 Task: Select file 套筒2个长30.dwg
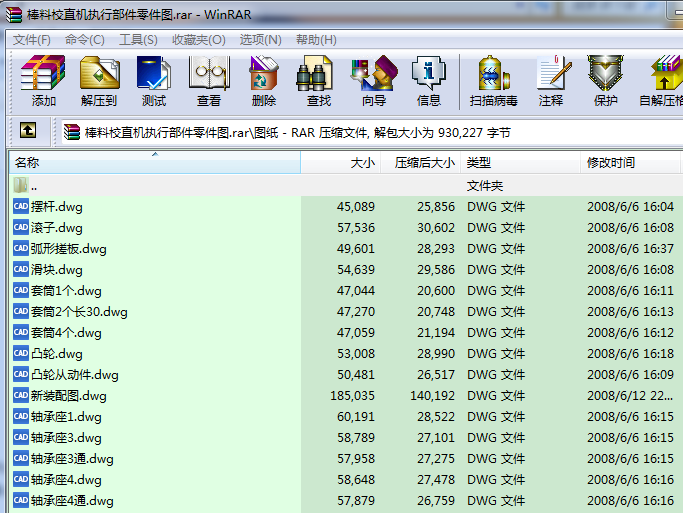click(x=79, y=311)
